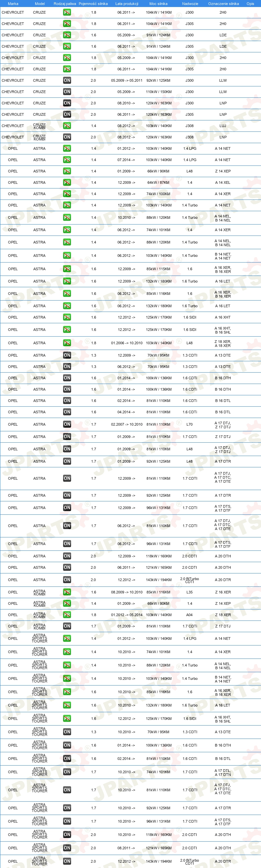Click ON icon in Astra 1.6 04.2014 B 16 DTL row
Screen dimensions: 261x868
coord(67,412)
